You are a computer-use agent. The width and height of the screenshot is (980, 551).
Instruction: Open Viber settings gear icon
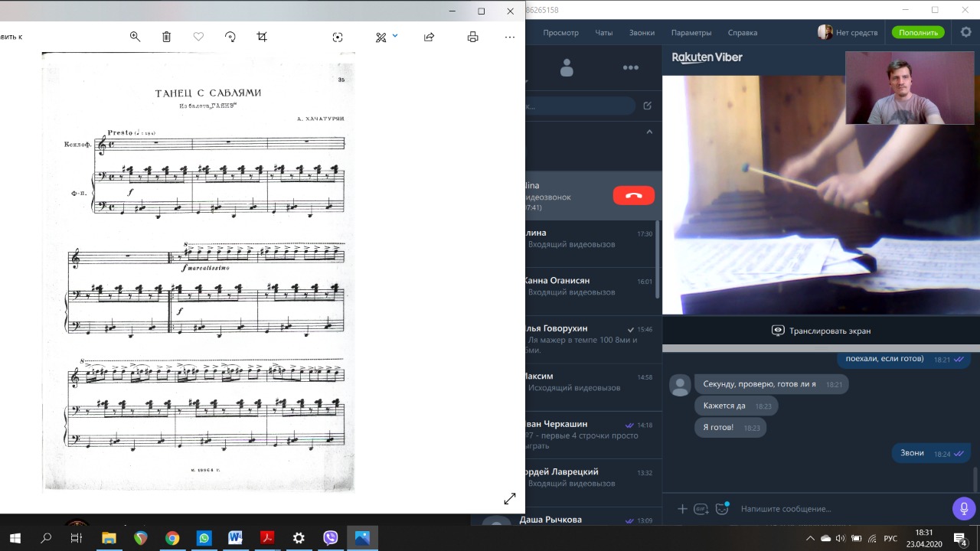966,32
